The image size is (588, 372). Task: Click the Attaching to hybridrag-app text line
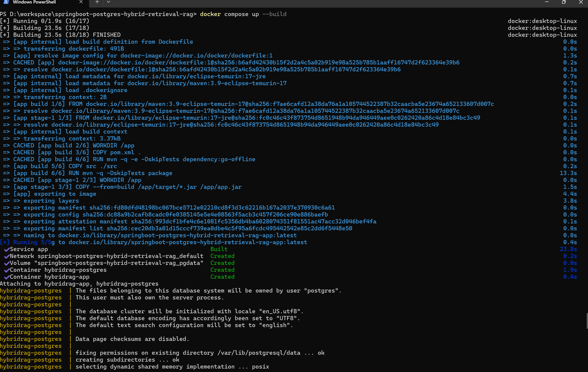[x=79, y=284]
